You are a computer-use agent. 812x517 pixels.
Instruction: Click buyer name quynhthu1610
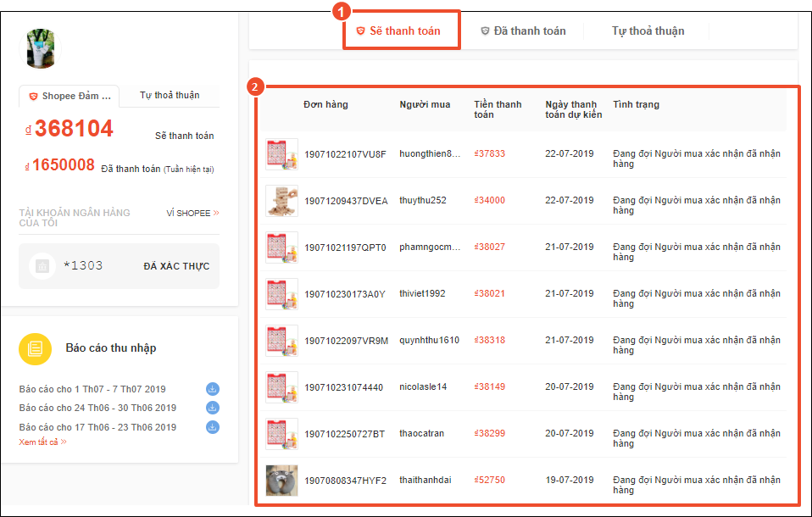[429, 341]
